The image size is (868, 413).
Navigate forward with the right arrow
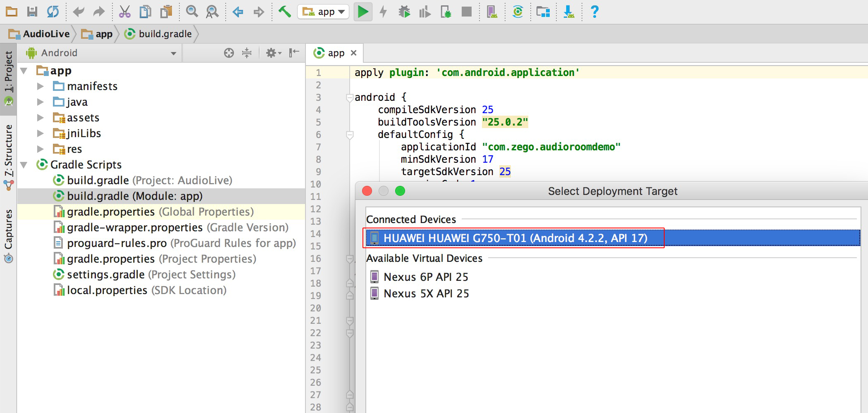[x=259, y=12]
